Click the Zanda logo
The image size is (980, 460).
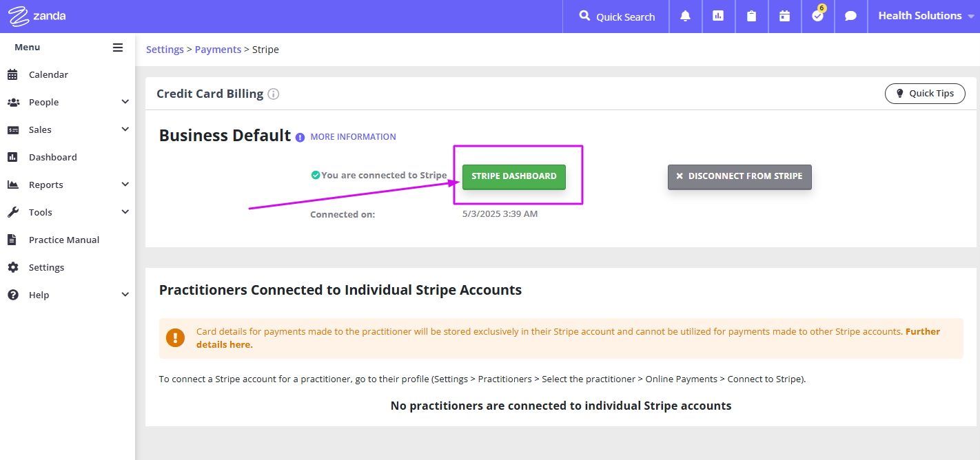click(x=37, y=16)
